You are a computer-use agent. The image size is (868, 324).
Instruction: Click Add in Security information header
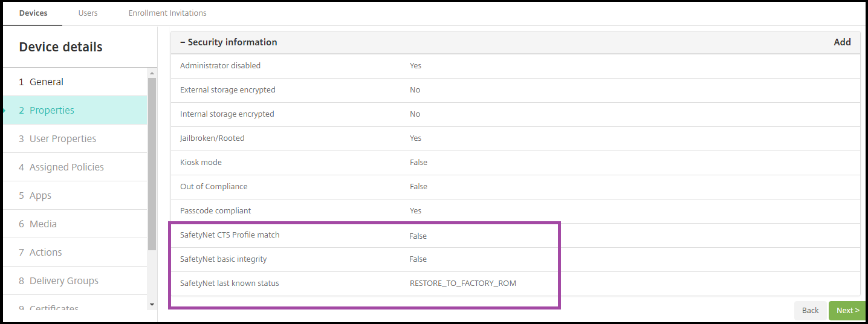[x=842, y=42]
